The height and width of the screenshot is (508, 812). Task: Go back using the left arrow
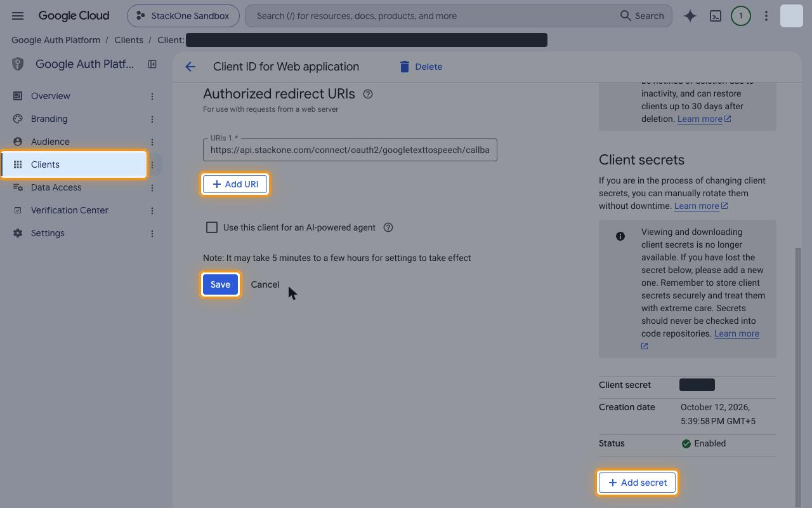click(190, 67)
